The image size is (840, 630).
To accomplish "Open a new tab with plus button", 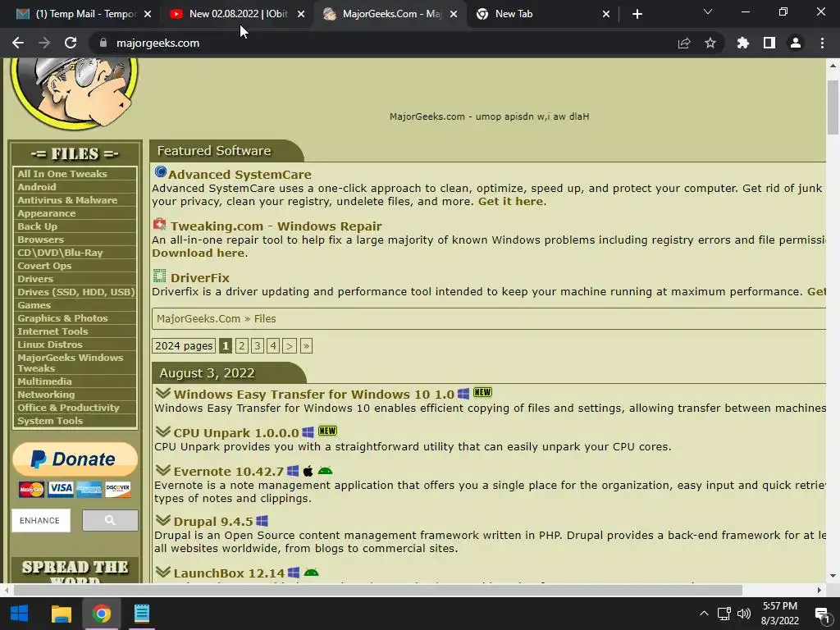I will [x=637, y=14].
